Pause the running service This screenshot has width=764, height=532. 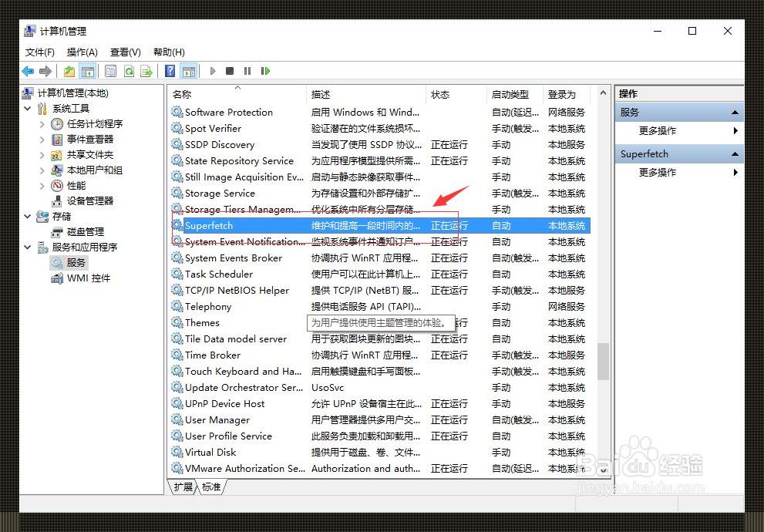tap(247, 71)
